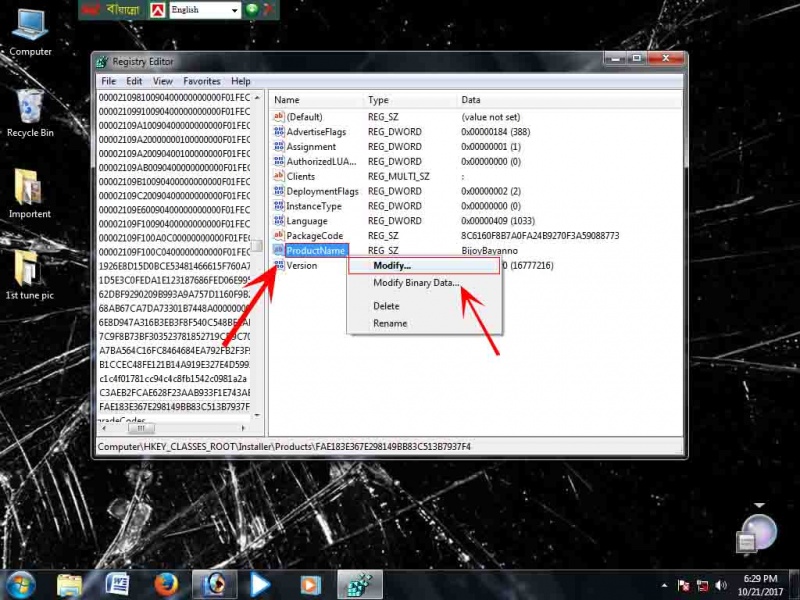Screen dimensions: 800x600
Task: Open the Favorites menu
Action: [202, 81]
